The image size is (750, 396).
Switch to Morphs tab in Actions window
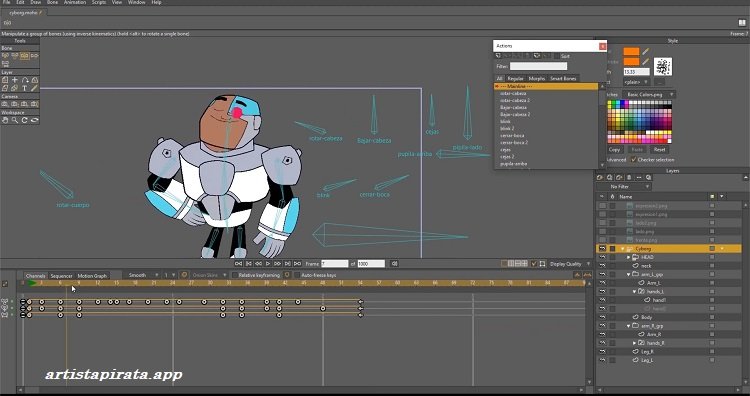[x=537, y=78]
